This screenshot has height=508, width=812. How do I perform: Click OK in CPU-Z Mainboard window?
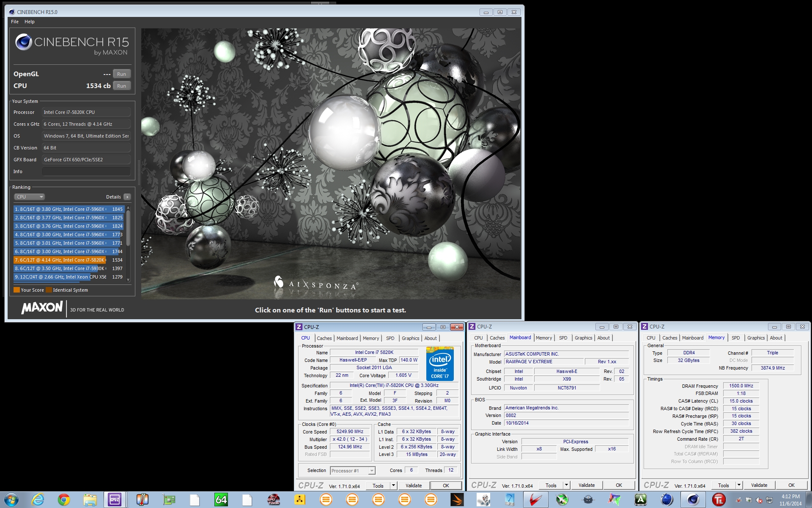pos(619,485)
